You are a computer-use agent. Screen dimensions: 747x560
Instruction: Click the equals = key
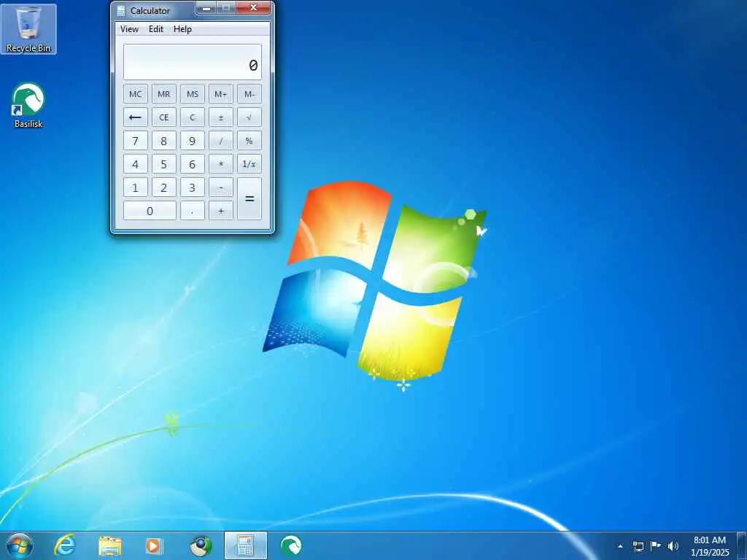click(249, 198)
